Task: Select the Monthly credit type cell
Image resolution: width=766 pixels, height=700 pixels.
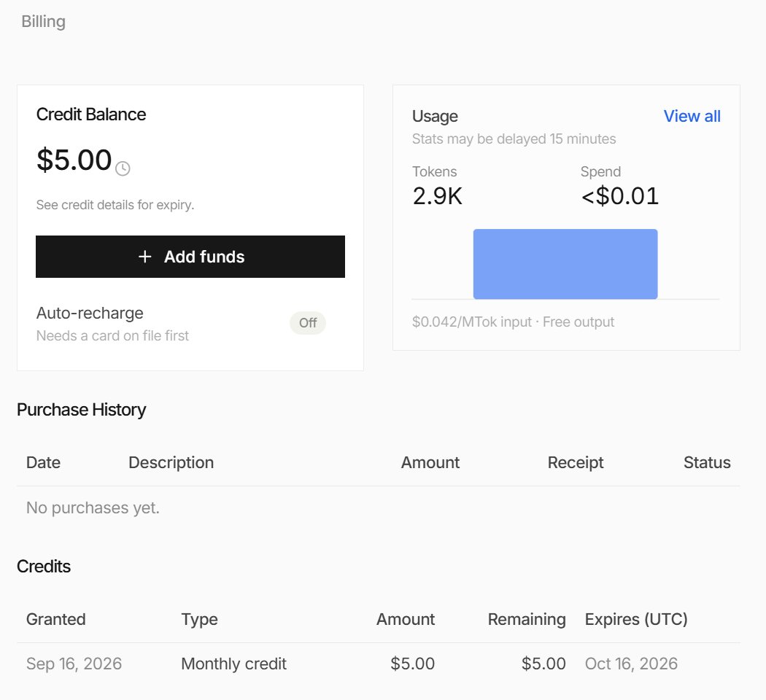Action: pos(233,664)
